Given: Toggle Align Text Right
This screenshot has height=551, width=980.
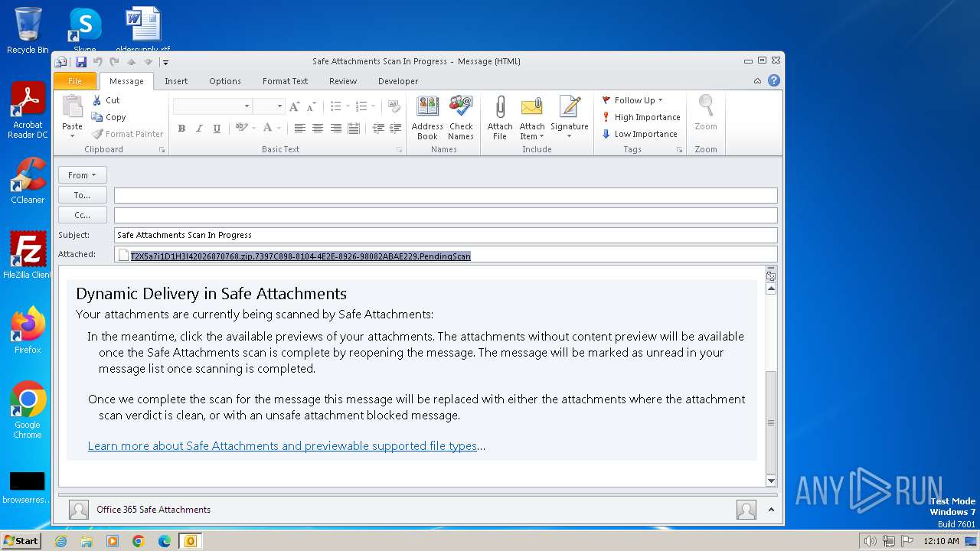Looking at the screenshot, I should click(x=335, y=129).
